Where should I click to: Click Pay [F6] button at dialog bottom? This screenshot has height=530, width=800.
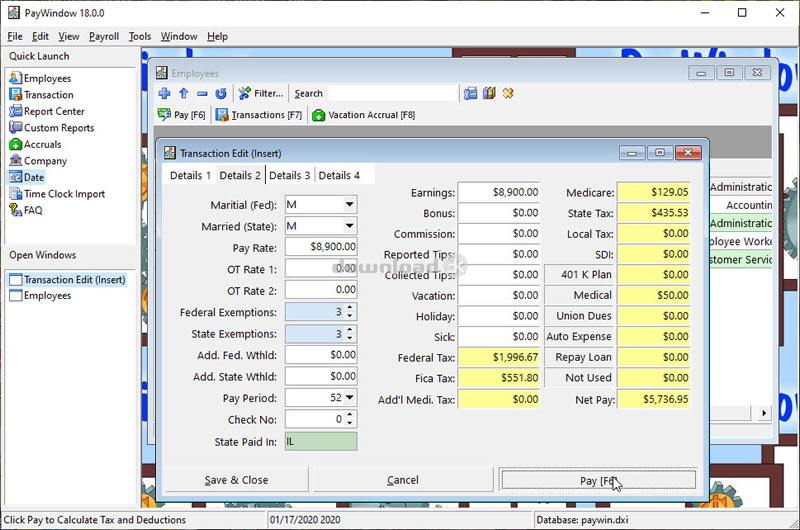(599, 480)
